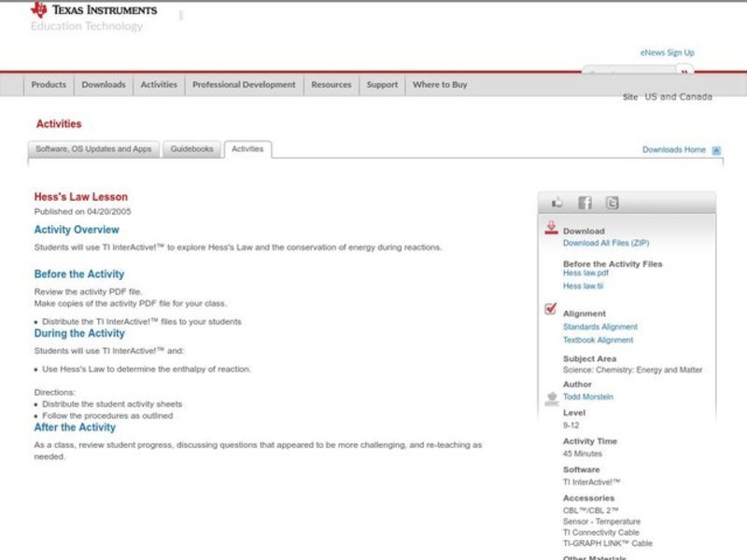
Task: Share the lesson via Facebook icon
Action: (585, 203)
